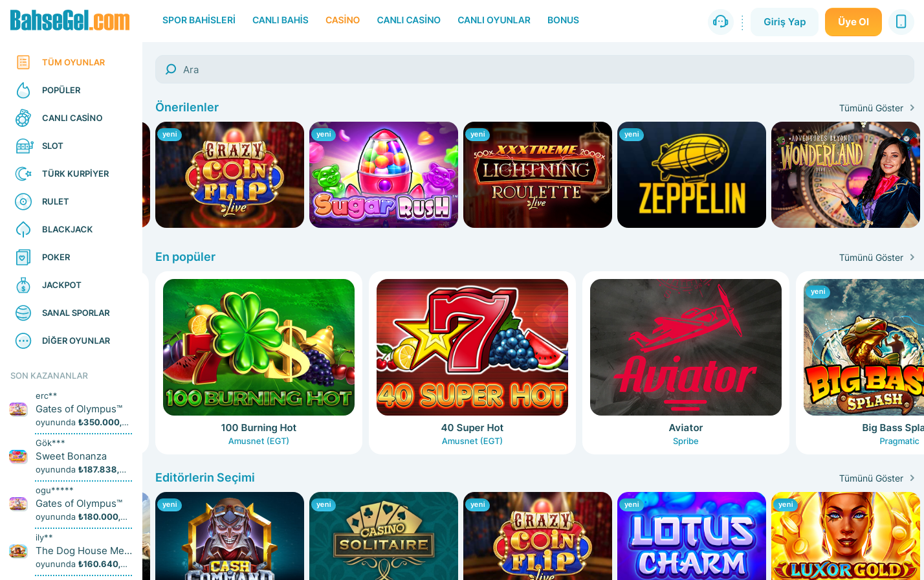Screen dimensions: 924x580
Task: Select the Rulet wheel icon
Action: [23, 202]
